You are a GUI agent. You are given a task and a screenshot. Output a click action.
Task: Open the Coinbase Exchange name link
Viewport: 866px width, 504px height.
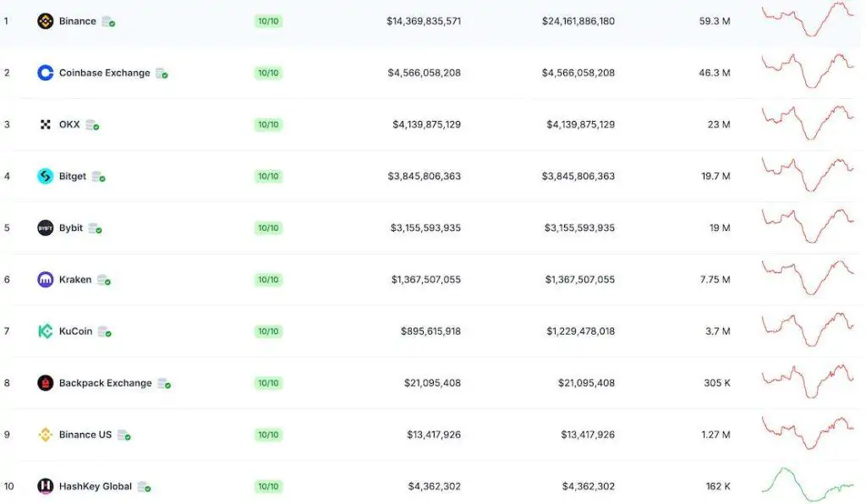click(x=104, y=73)
